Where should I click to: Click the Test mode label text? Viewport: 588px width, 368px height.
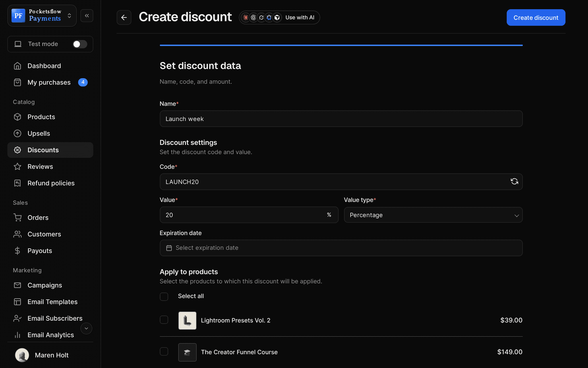coord(43,44)
